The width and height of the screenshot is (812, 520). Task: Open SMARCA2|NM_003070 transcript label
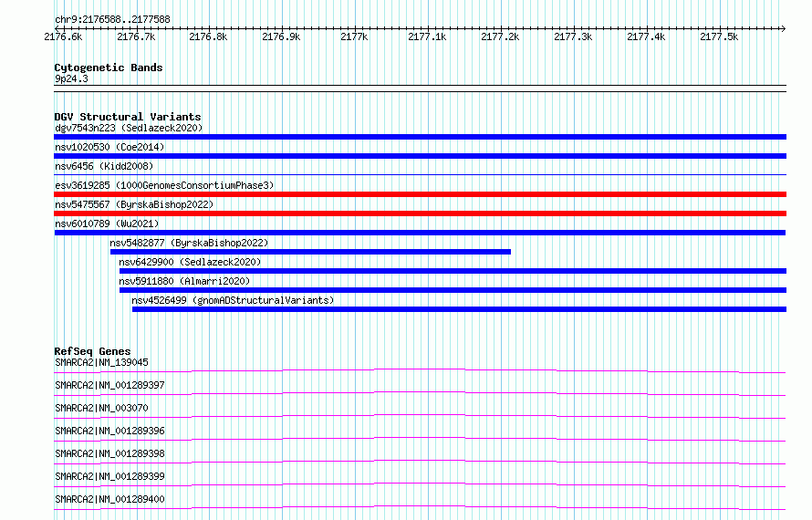tap(101, 408)
